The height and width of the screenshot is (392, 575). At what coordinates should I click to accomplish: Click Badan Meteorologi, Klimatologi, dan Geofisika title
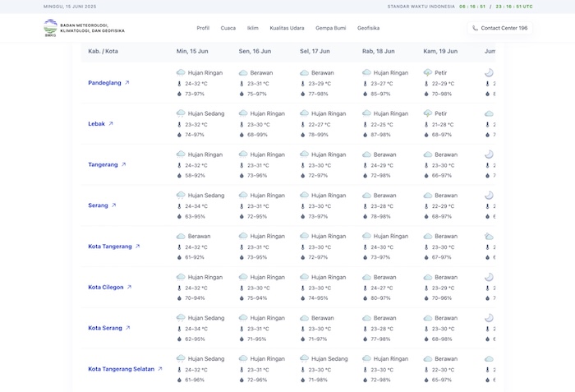92,28
